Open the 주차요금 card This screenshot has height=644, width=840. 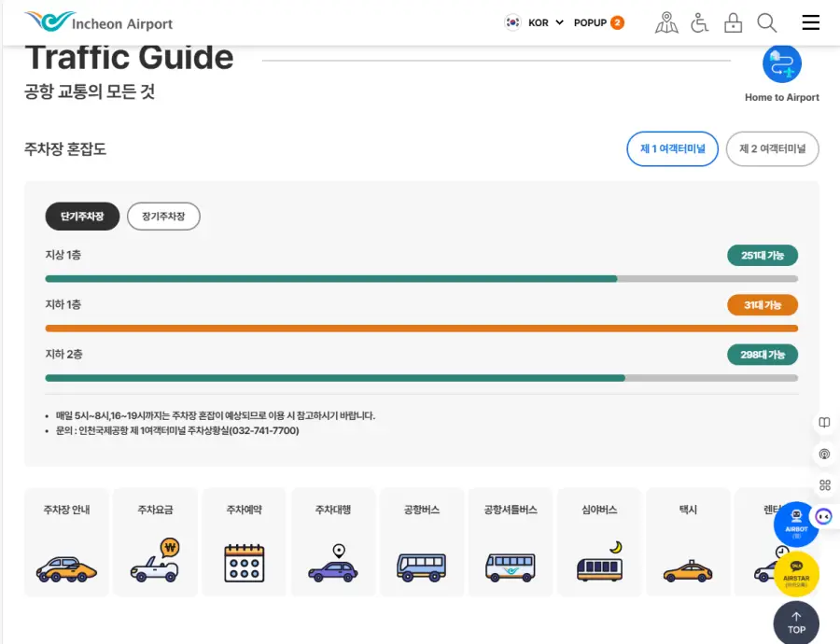[x=155, y=541]
